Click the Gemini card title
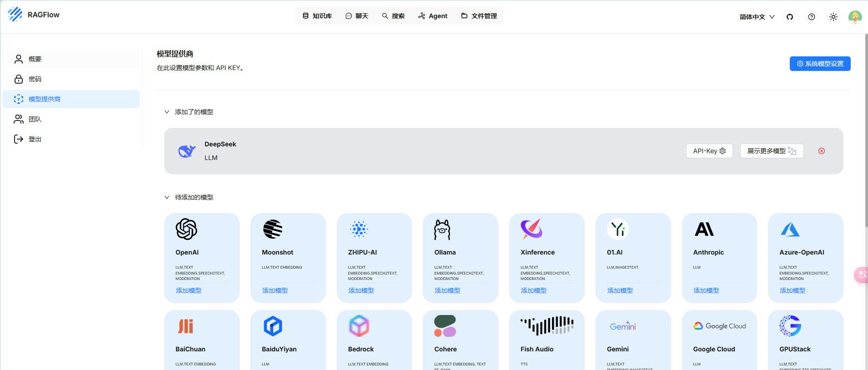 click(618, 349)
